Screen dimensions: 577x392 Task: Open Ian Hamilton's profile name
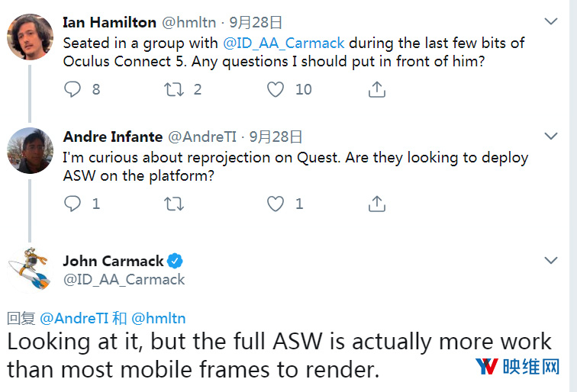click(x=109, y=22)
